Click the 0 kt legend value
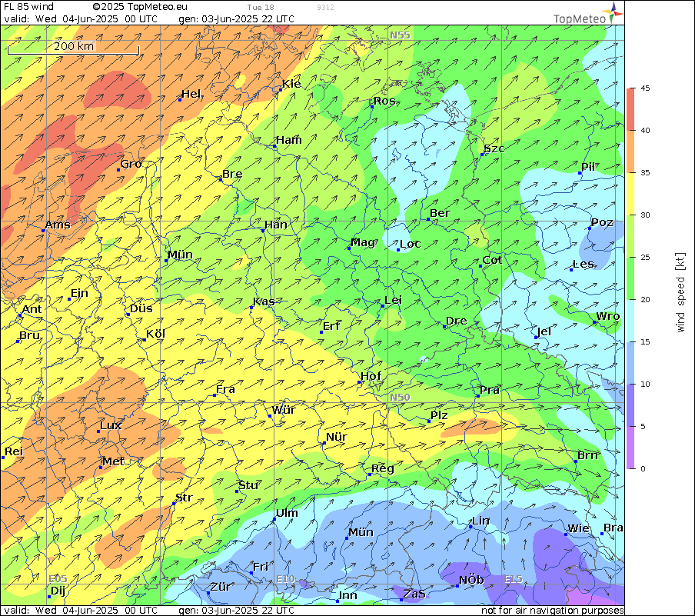This screenshot has height=616, width=695. point(643,469)
